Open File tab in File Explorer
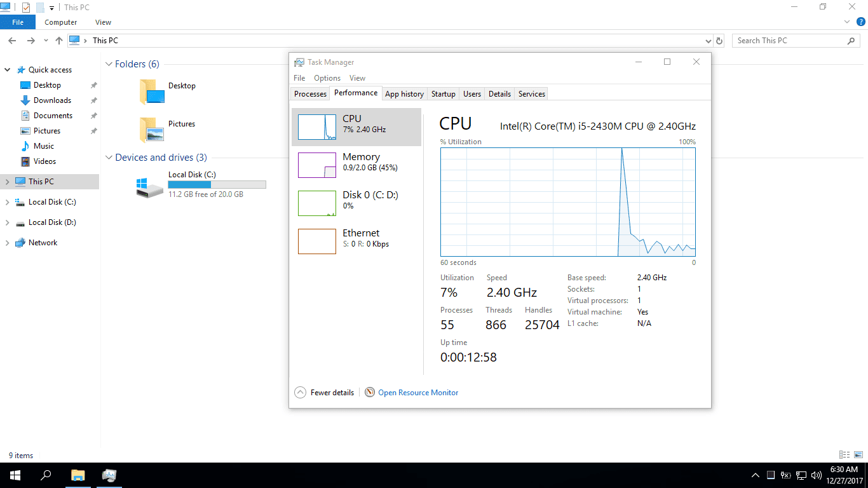 [x=18, y=22]
